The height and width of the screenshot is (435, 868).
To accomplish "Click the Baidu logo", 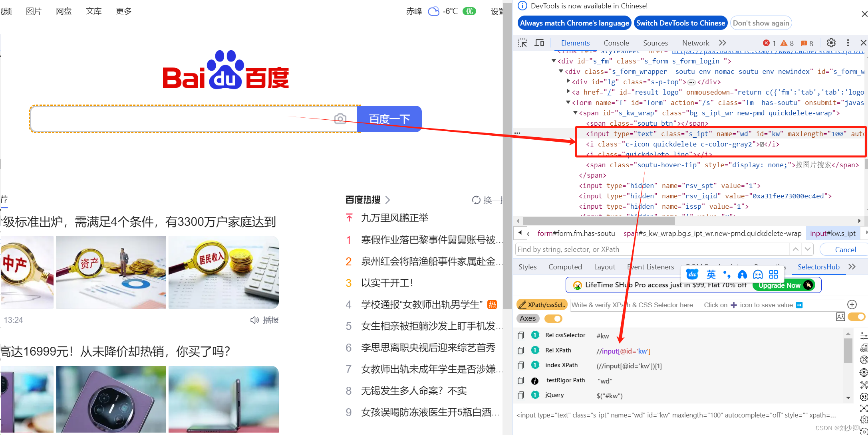I will (226, 70).
